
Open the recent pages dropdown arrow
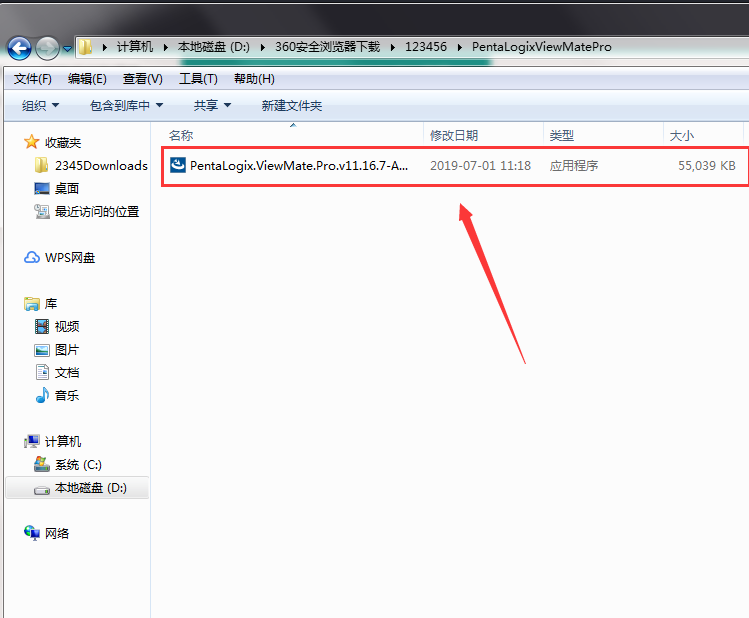[67, 49]
